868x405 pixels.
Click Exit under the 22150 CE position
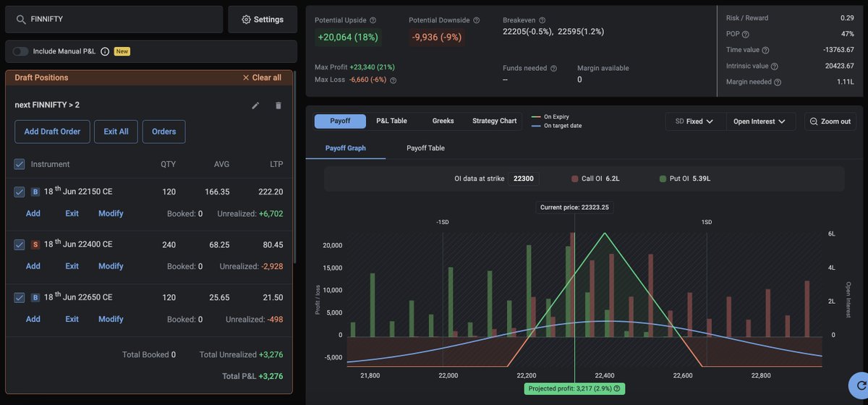(x=72, y=213)
